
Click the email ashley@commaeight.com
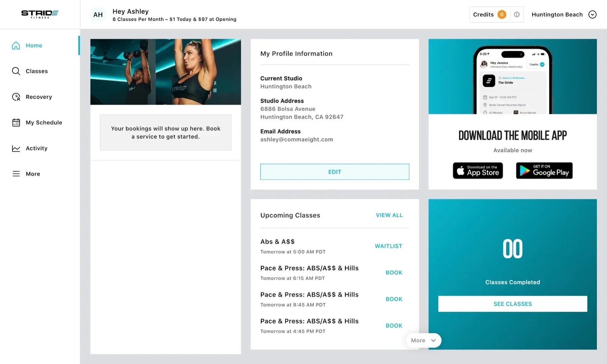(x=297, y=140)
